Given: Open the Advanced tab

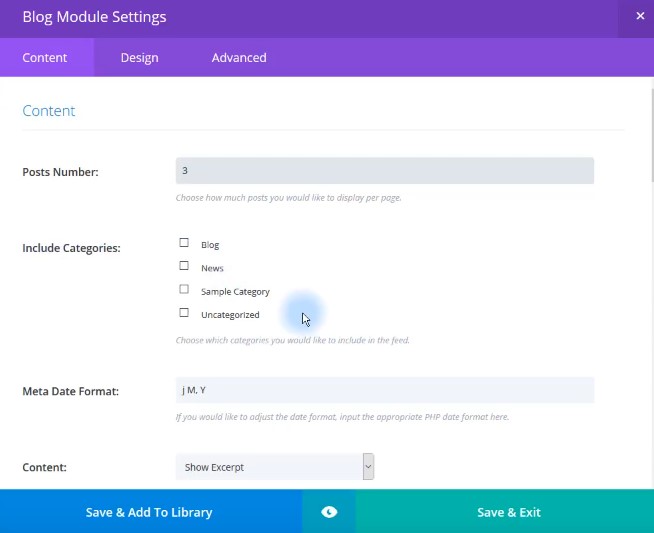Looking at the screenshot, I should (x=239, y=58).
